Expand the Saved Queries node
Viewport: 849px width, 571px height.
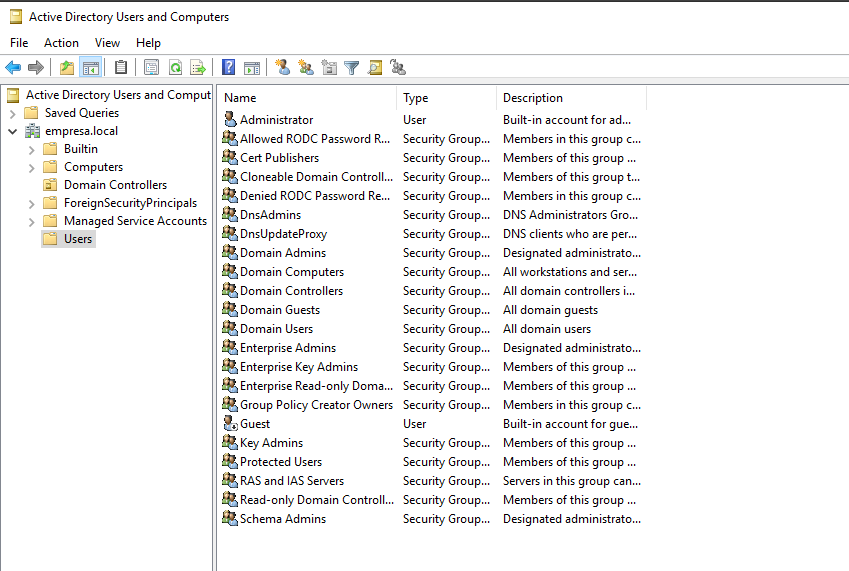pos(13,114)
